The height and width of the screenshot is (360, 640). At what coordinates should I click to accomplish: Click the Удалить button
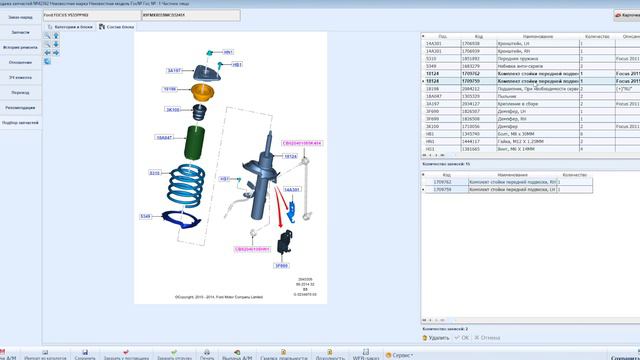[436, 338]
